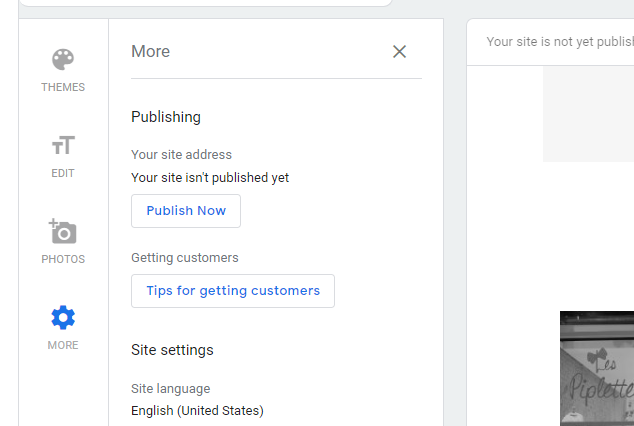Select the Edit text tool icon
This screenshot has height=426, width=634.
click(63, 146)
